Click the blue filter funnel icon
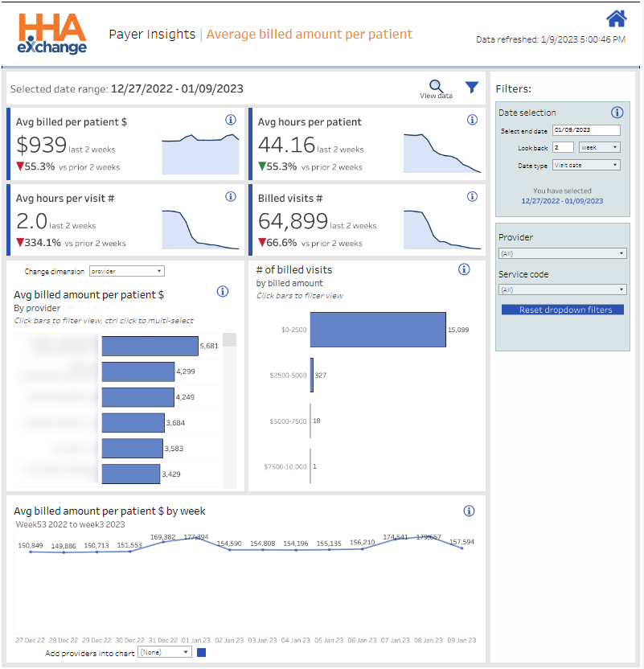This screenshot has width=644, height=669. 472,88
